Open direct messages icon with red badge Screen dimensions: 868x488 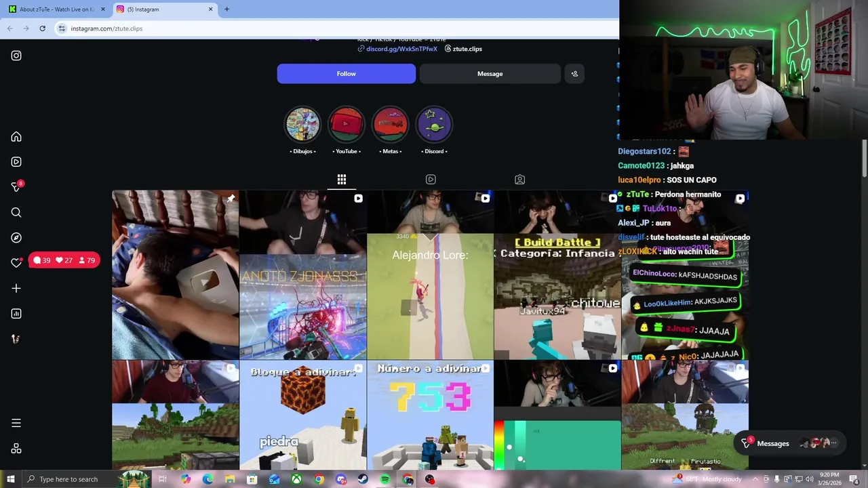click(16, 187)
